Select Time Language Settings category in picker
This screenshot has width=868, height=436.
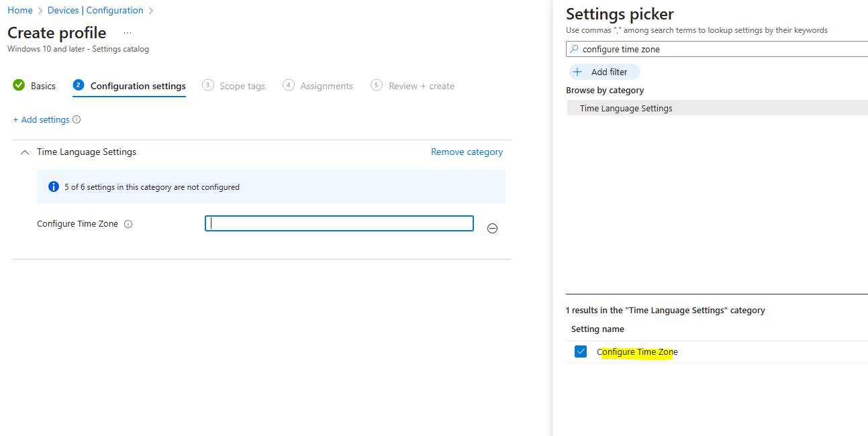click(x=717, y=108)
